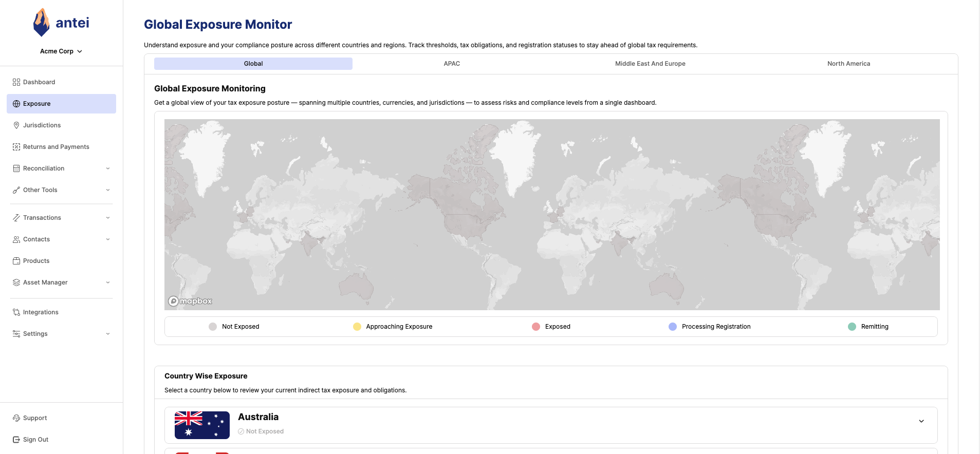Click the Sign Out icon
980x454 pixels.
[16, 440]
